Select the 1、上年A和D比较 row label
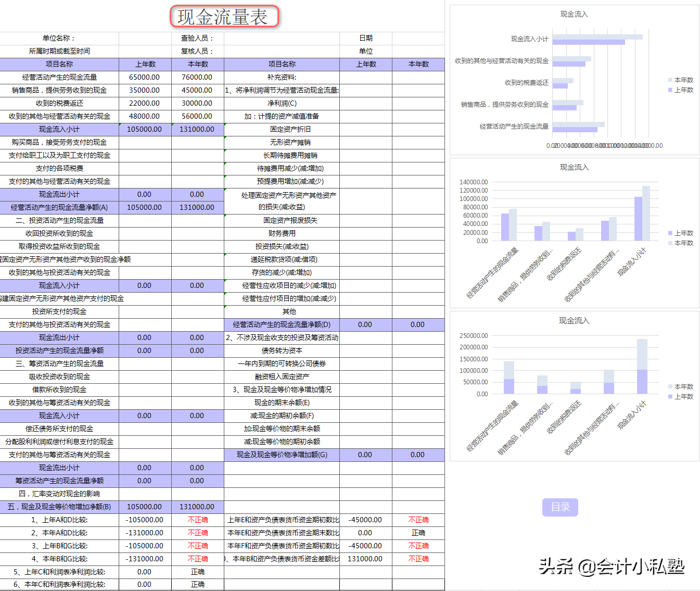 59,520
